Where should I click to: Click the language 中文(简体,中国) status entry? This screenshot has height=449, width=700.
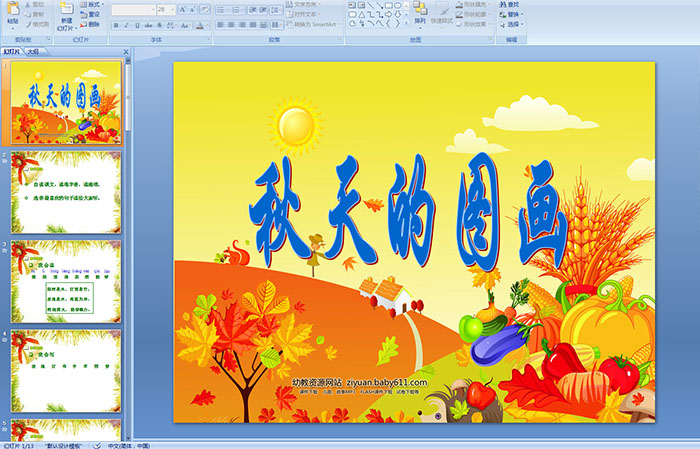129,445
